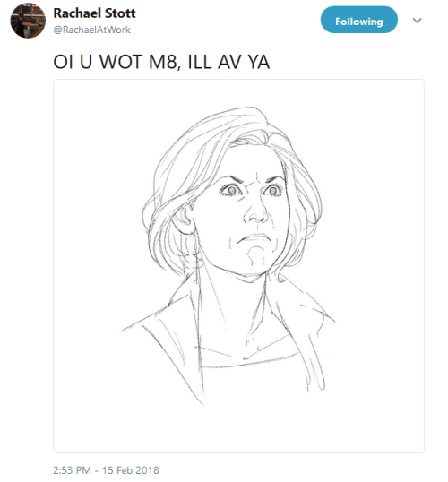
Task: Open the sketched portrait image
Action: point(238,266)
